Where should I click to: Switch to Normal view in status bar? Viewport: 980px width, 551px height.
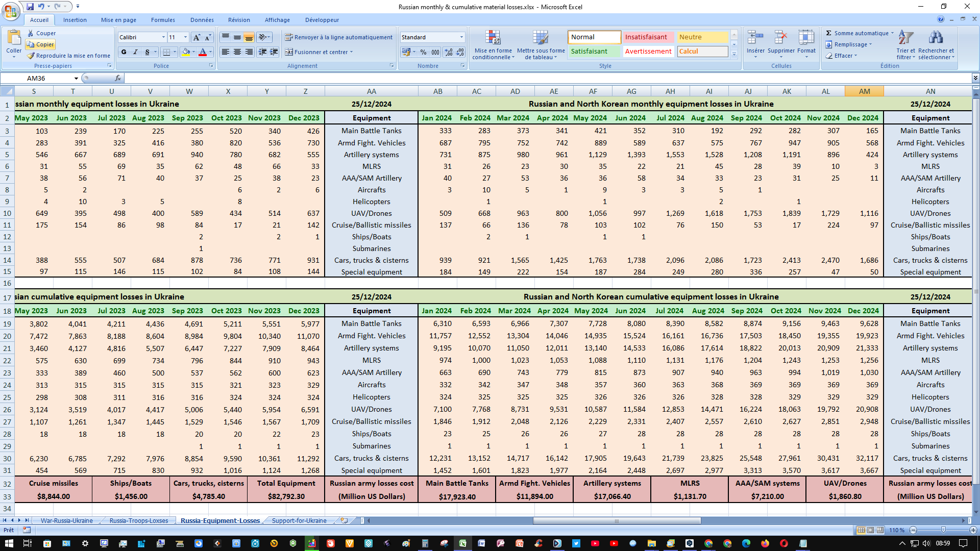861,530
